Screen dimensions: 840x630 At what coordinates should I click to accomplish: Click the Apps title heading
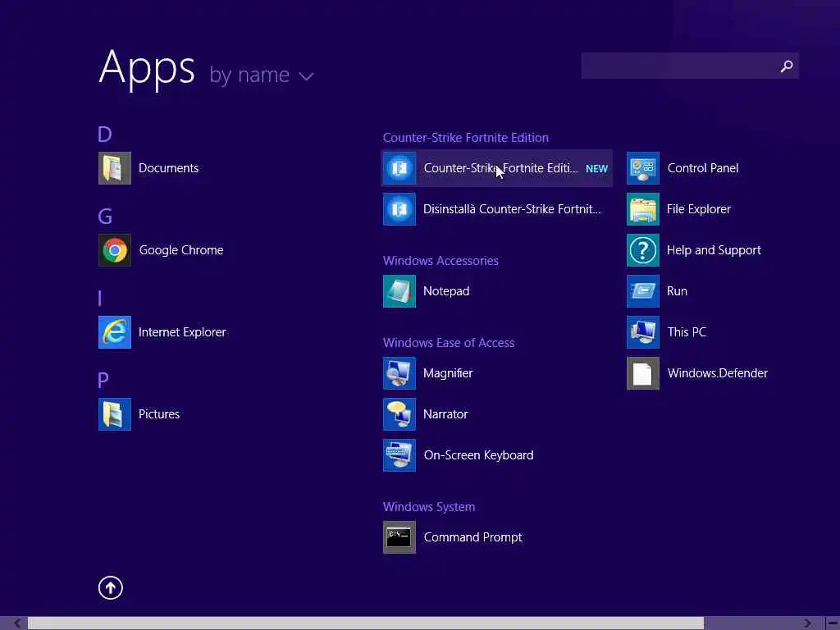pos(146,69)
